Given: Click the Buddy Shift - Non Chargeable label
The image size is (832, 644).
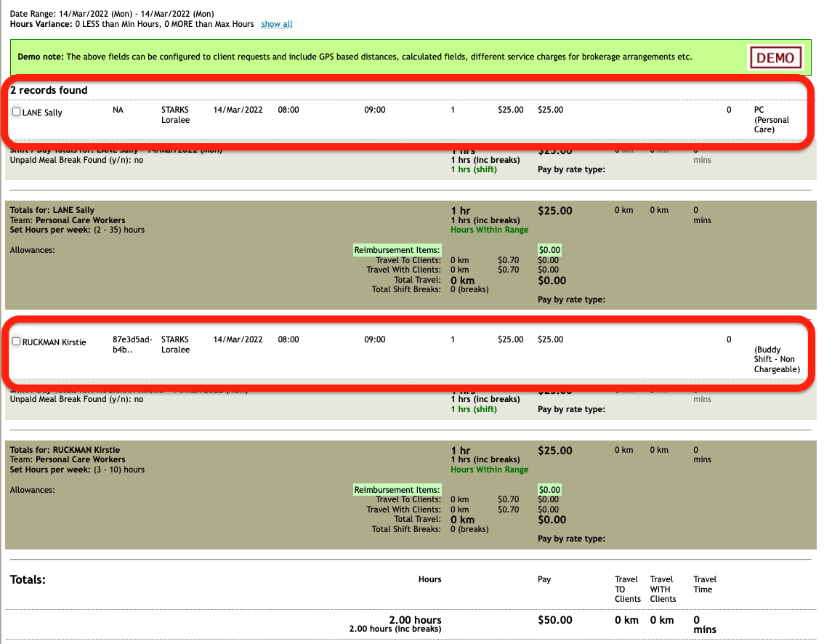Looking at the screenshot, I should (x=776, y=359).
